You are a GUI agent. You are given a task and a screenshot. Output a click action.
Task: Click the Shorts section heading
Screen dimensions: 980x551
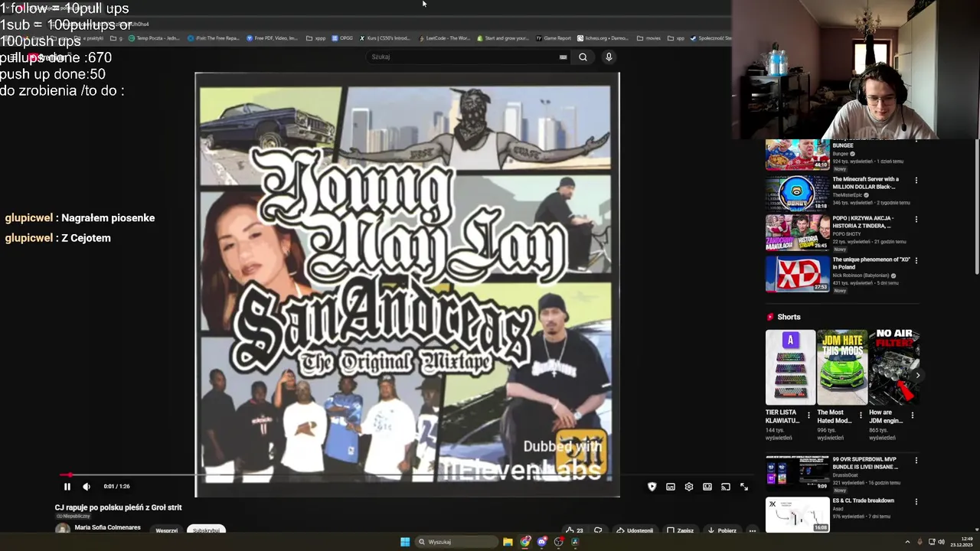click(x=789, y=317)
